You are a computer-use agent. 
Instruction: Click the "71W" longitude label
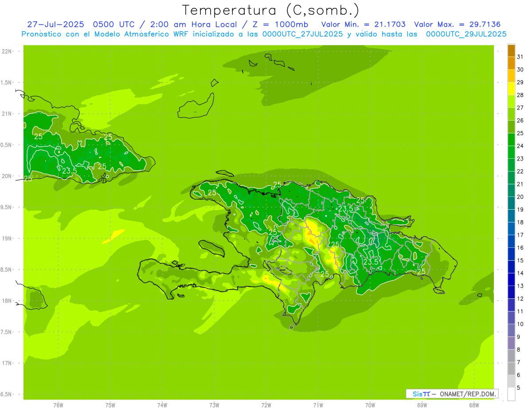click(318, 405)
